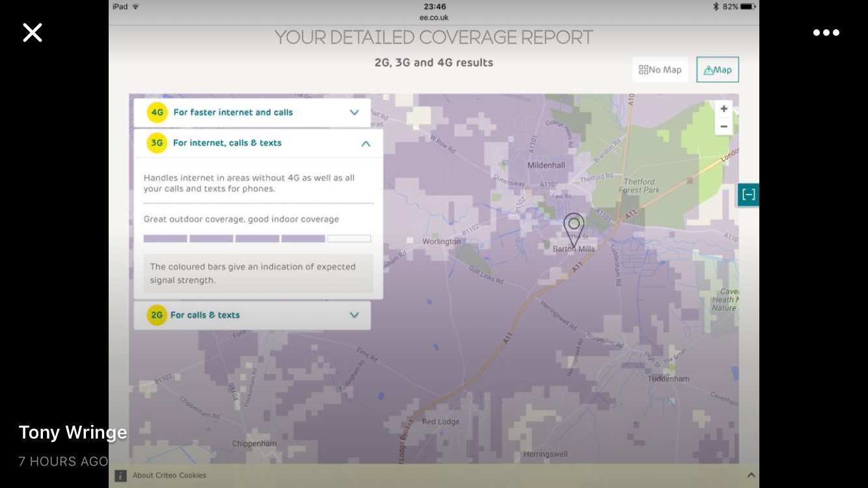
Task: Click the teal side panel collapse icon
Action: [748, 195]
